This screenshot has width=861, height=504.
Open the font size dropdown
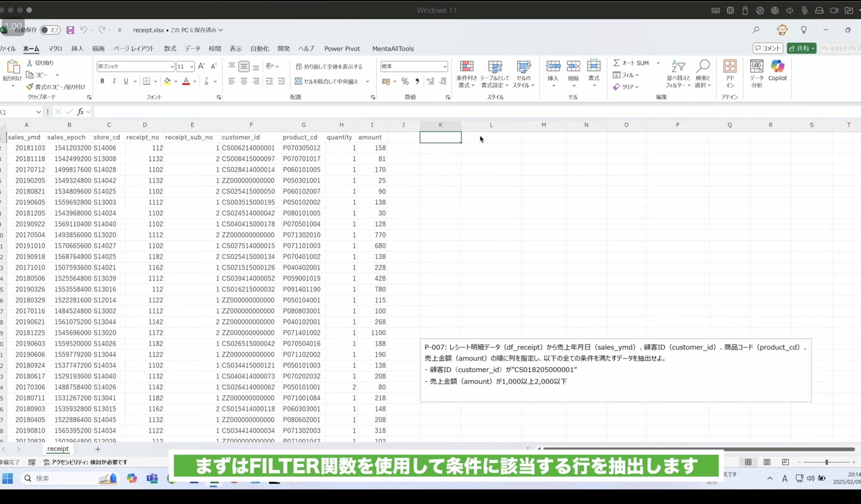click(192, 67)
